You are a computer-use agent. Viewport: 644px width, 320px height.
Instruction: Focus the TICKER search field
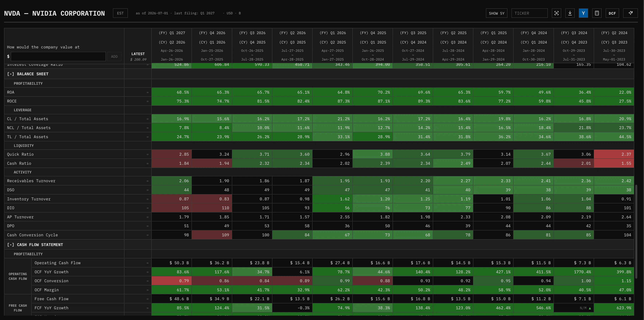coord(529,13)
